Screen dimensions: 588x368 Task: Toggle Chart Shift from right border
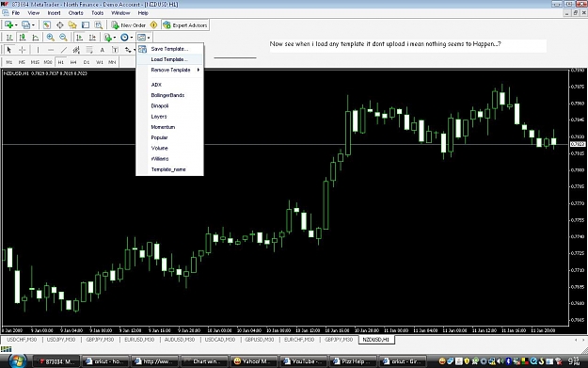[x=92, y=37]
